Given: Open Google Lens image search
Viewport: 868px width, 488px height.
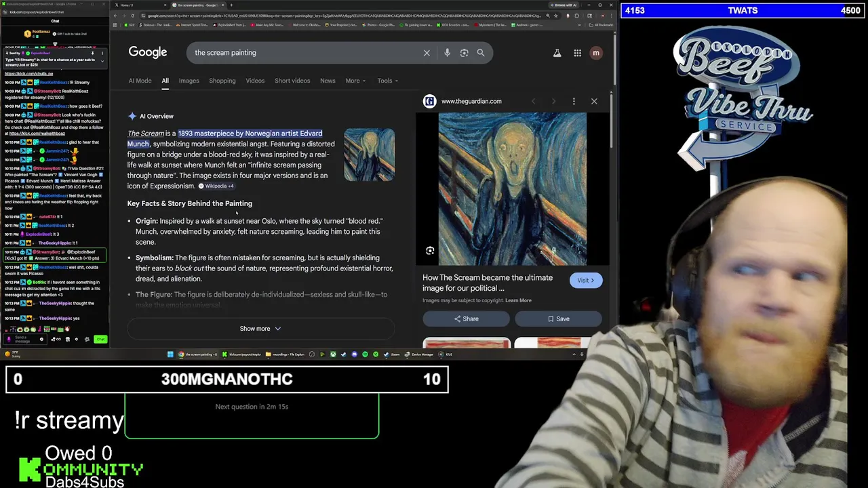Looking at the screenshot, I should (x=464, y=53).
